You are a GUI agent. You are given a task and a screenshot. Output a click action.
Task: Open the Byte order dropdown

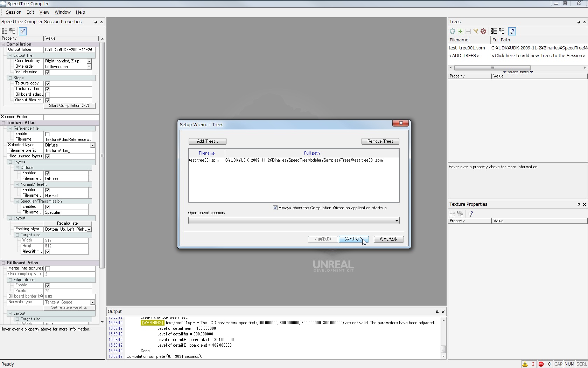pos(89,67)
